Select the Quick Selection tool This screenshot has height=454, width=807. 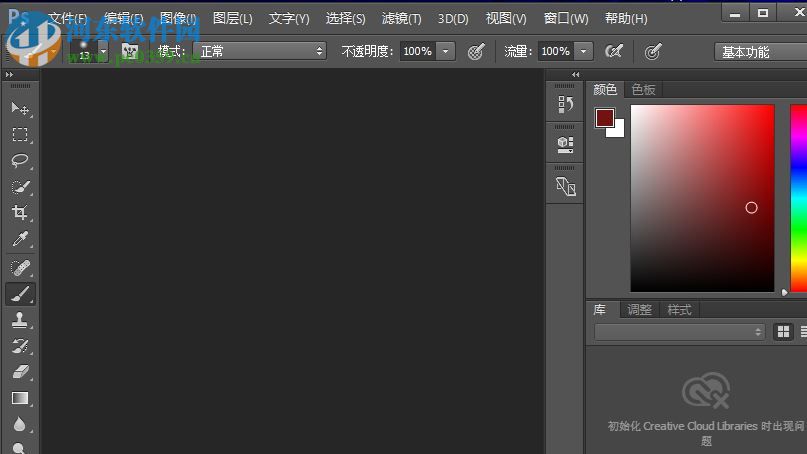coord(20,187)
